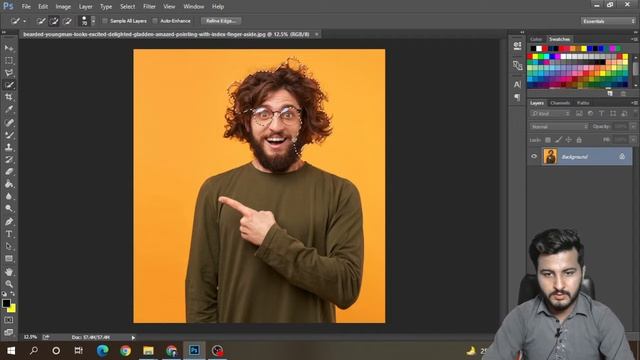Image resolution: width=640 pixels, height=360 pixels.
Task: Enable Sample All Layers checkbox
Action: coord(105,21)
